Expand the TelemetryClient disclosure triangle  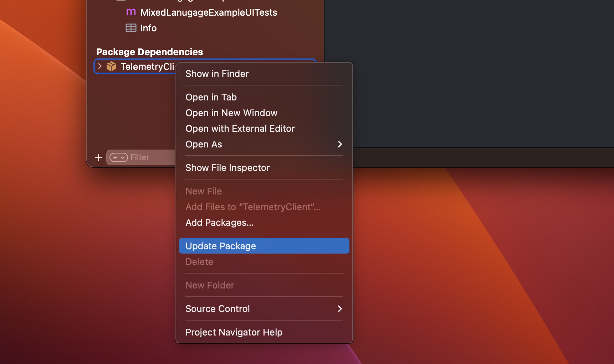tap(99, 66)
